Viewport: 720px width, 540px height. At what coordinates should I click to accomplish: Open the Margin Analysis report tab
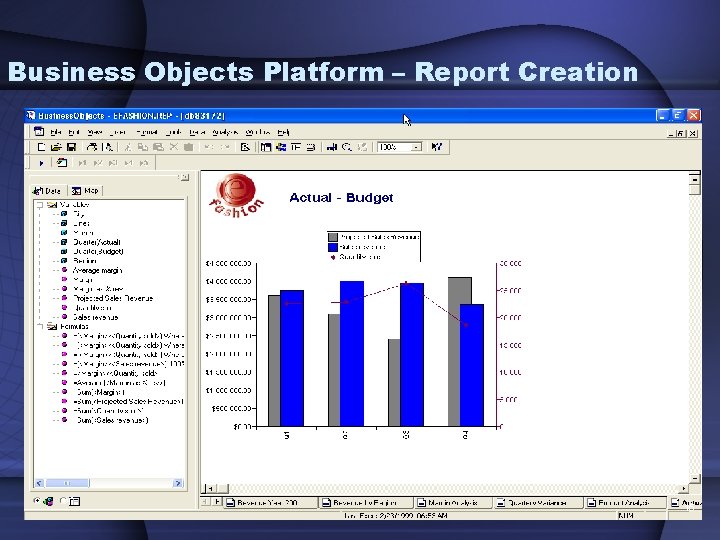tap(452, 503)
